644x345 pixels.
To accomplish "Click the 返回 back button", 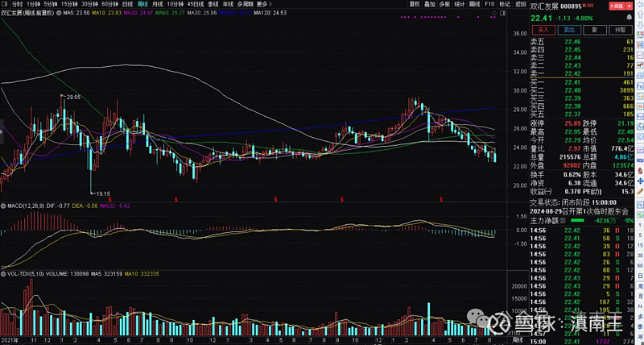I will (x=520, y=4).
